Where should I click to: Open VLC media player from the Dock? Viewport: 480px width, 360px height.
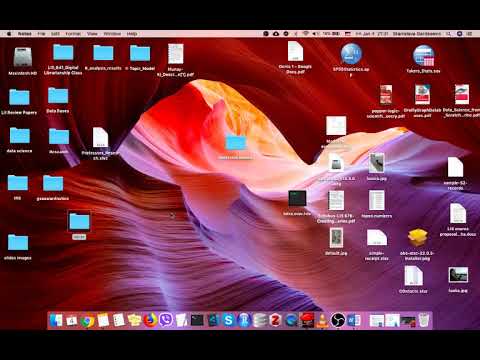(322, 320)
